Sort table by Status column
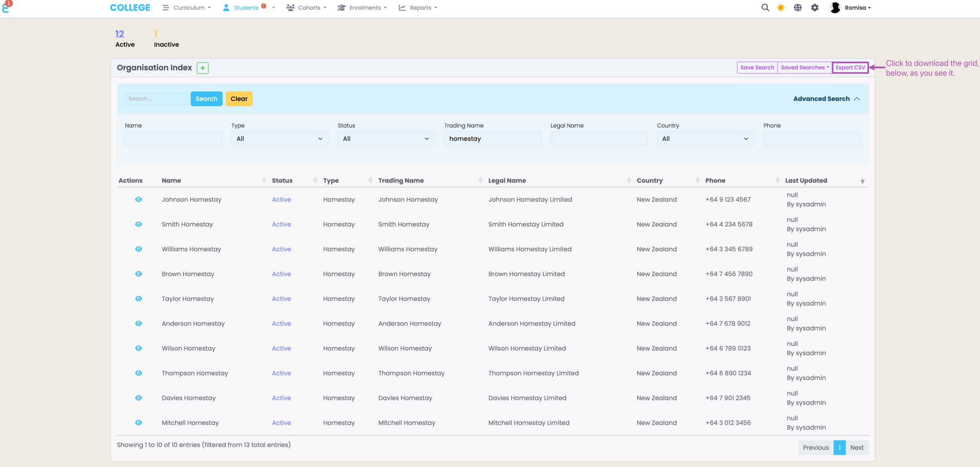The height and width of the screenshot is (467, 980). point(282,180)
